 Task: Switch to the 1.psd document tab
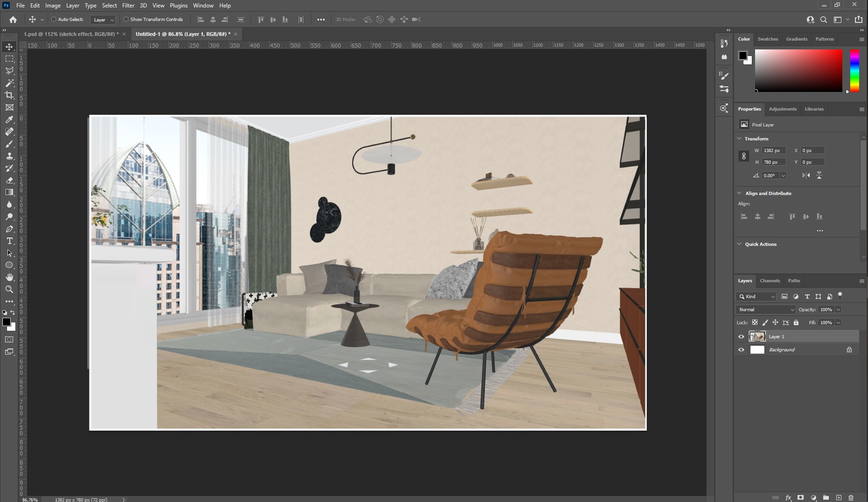pyautogui.click(x=70, y=34)
